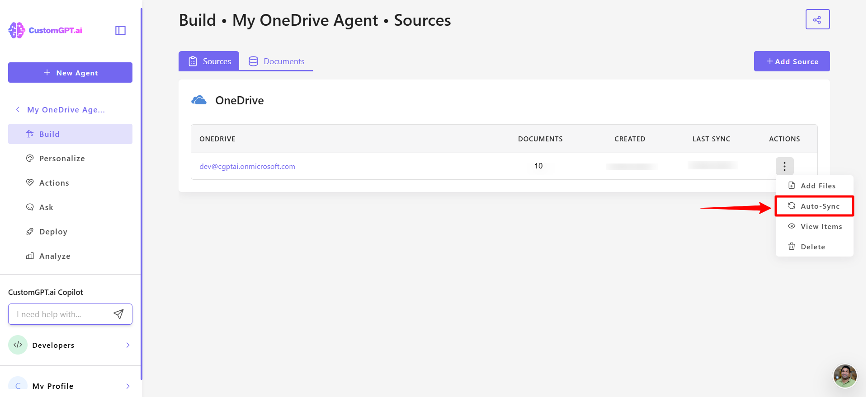This screenshot has width=868, height=397.
Task: Open the Ask sidebar section
Action: click(x=70, y=207)
